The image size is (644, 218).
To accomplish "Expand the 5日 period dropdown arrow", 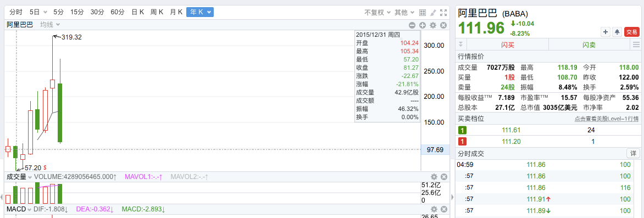I will [45, 12].
